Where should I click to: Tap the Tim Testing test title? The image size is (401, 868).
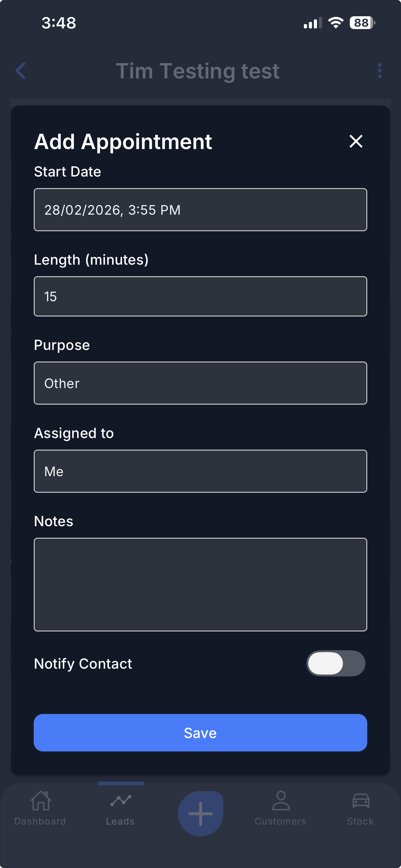click(198, 71)
